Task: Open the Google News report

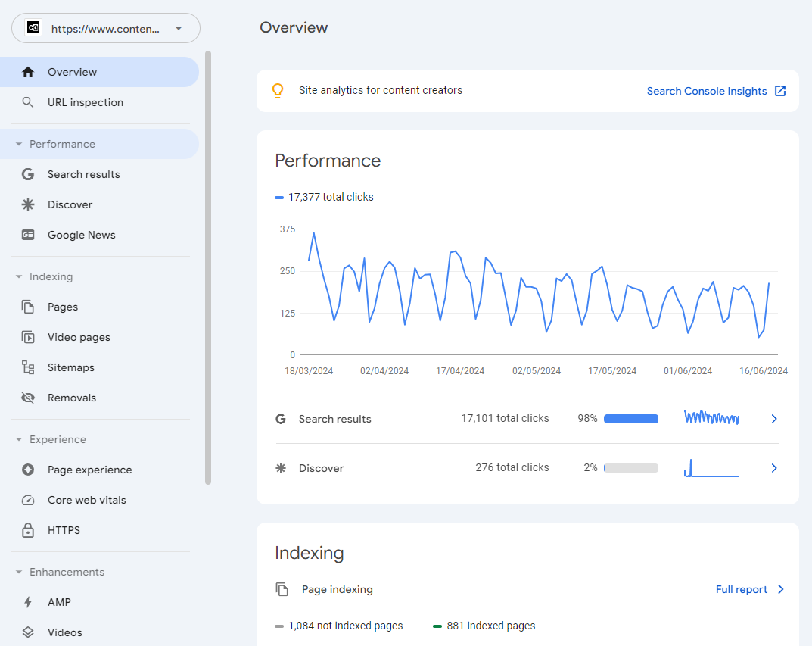Action: tap(81, 235)
